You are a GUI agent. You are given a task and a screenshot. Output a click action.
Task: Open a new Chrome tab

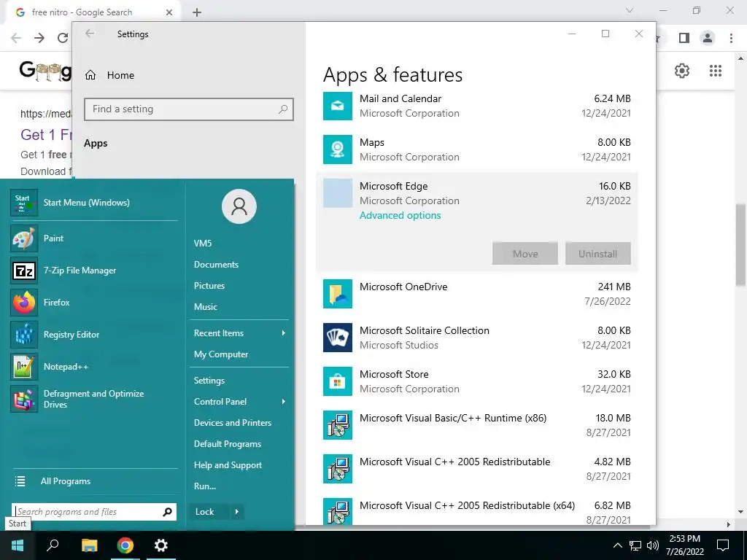click(x=197, y=12)
